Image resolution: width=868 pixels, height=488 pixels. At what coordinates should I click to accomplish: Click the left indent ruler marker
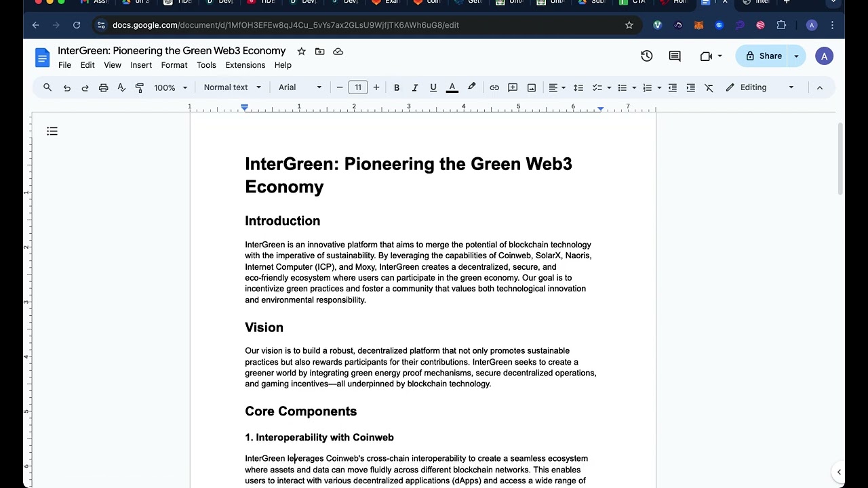[245, 108]
